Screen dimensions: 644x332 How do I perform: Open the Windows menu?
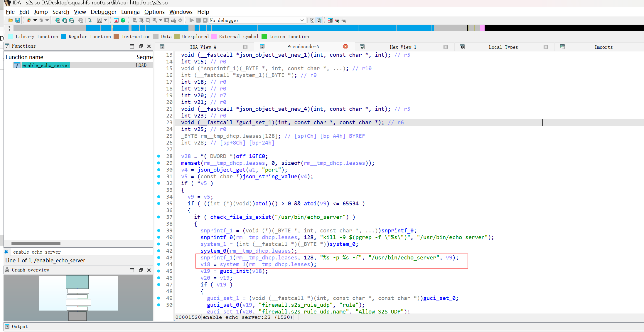(181, 12)
